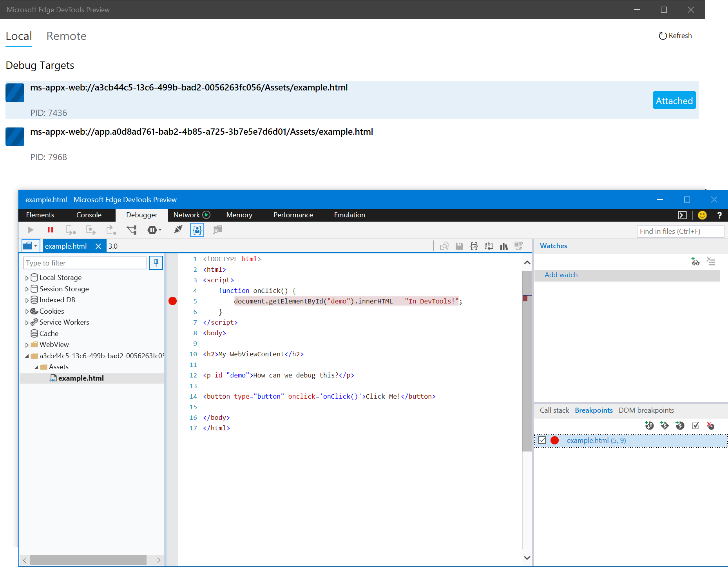Click the word wrap toolbar icon
The height and width of the screenshot is (567, 728).
tap(489, 246)
